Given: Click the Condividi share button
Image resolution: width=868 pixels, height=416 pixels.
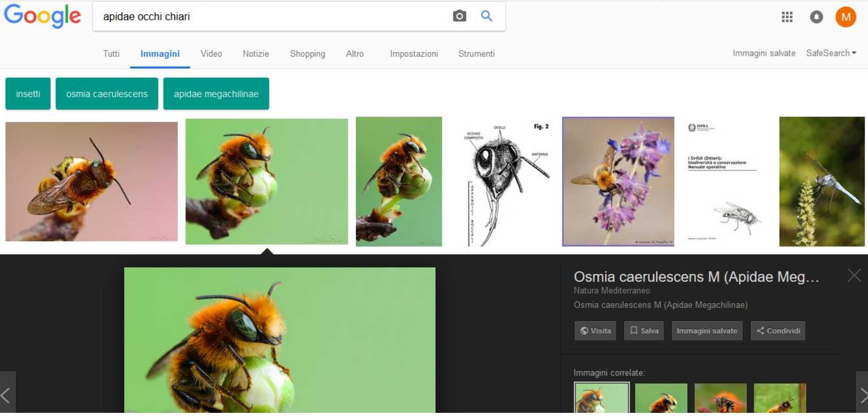Looking at the screenshot, I should (x=778, y=331).
